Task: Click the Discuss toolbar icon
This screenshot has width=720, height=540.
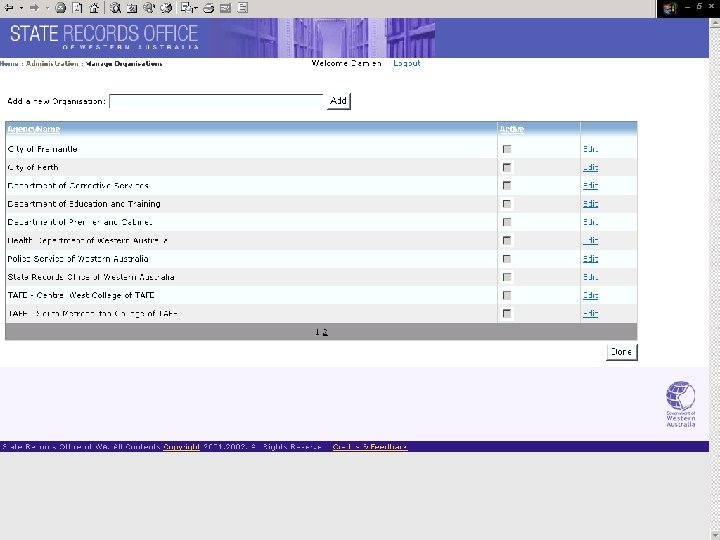Action: tap(243, 8)
